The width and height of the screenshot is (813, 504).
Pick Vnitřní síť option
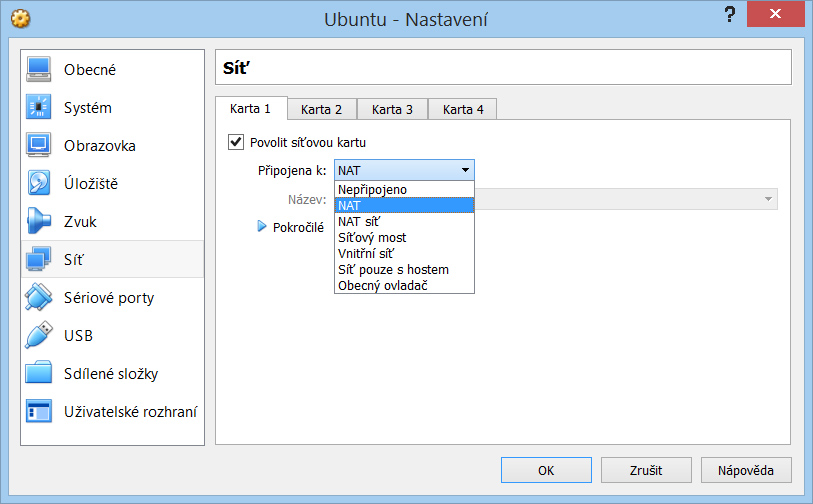[404, 254]
